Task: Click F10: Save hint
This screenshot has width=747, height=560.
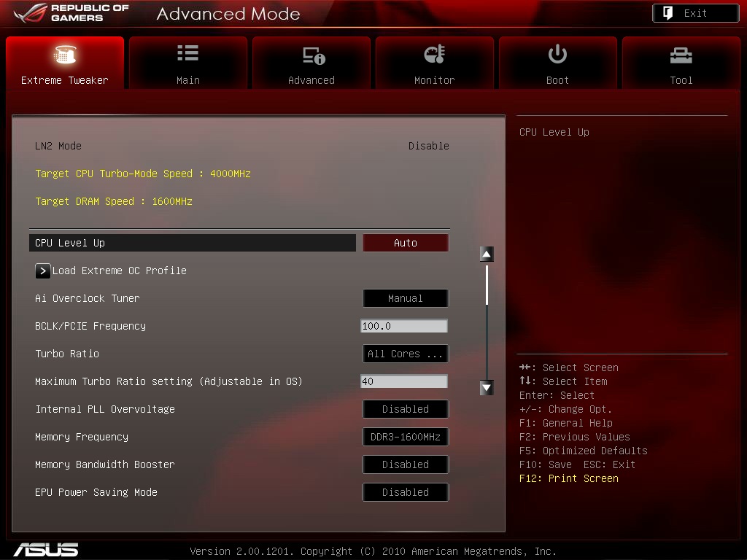Action: (546, 464)
